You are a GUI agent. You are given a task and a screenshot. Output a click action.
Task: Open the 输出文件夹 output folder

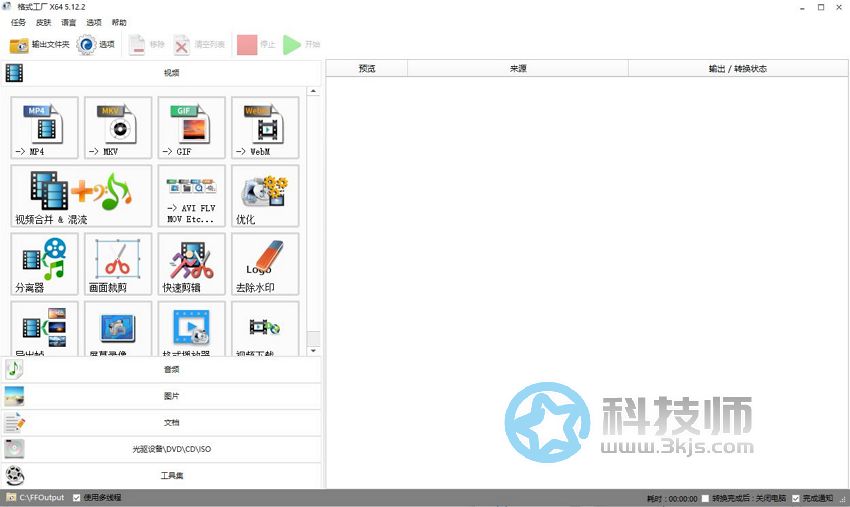tap(40, 44)
